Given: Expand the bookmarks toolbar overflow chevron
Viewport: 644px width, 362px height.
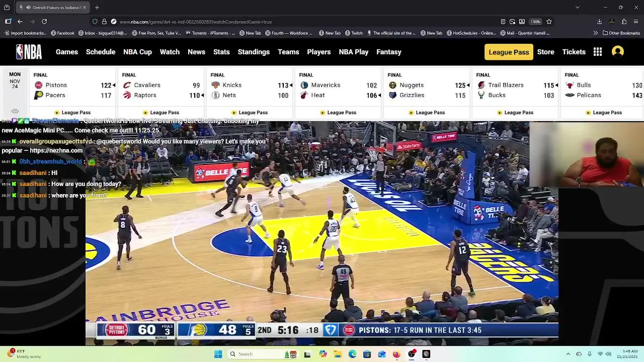Looking at the screenshot, I should pos(596,33).
